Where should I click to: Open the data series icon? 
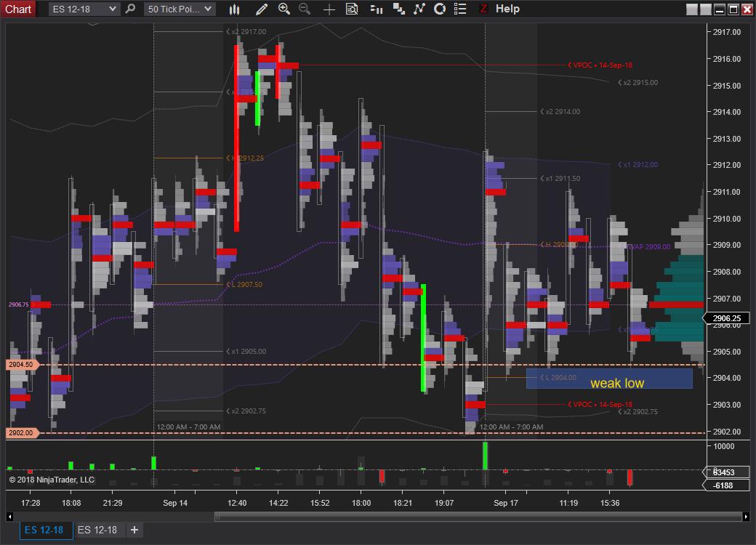coord(399,9)
